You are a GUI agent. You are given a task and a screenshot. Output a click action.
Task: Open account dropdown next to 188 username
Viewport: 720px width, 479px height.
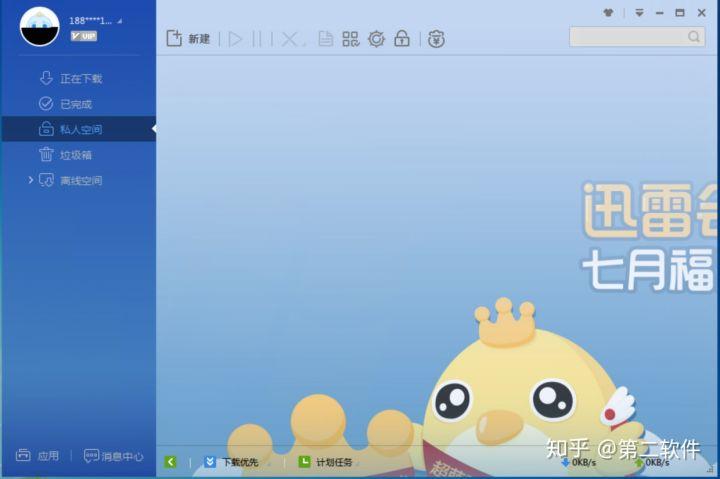[119, 21]
